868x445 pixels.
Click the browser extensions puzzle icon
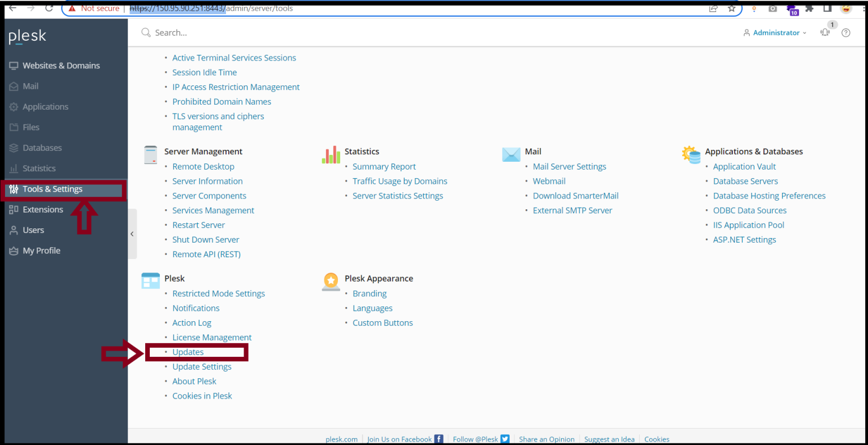tap(809, 8)
